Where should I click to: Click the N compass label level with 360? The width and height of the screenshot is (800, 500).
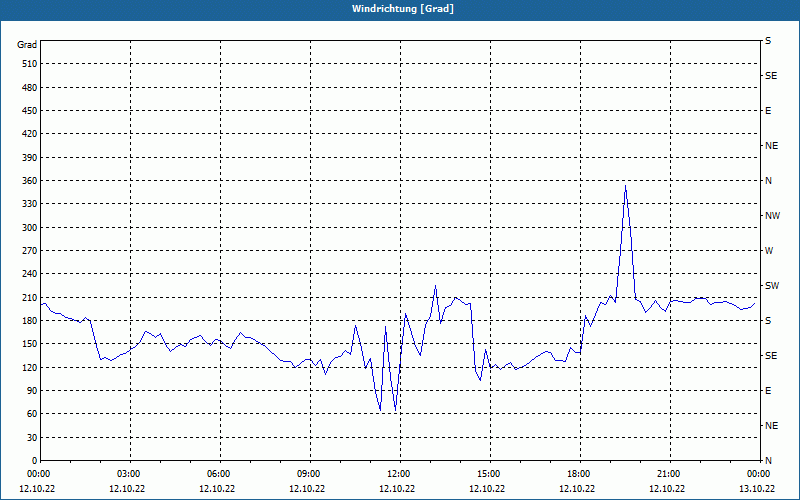pyautogui.click(x=768, y=181)
